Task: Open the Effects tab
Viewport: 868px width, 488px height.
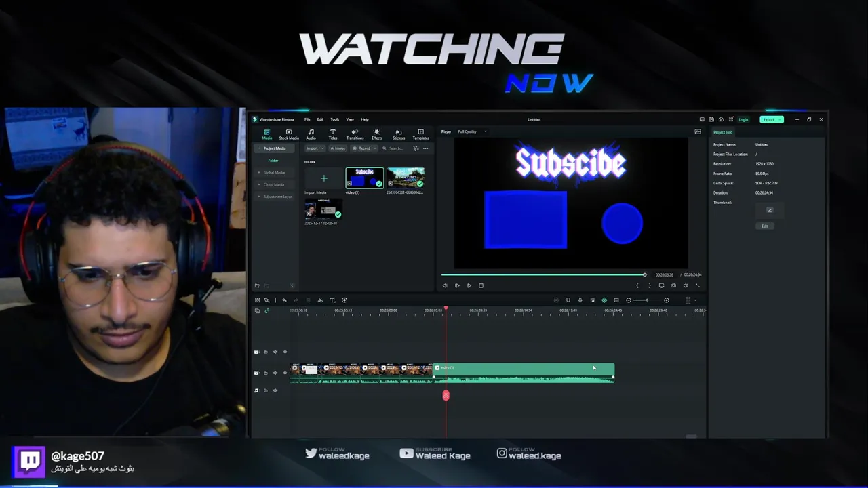Action: tap(377, 134)
